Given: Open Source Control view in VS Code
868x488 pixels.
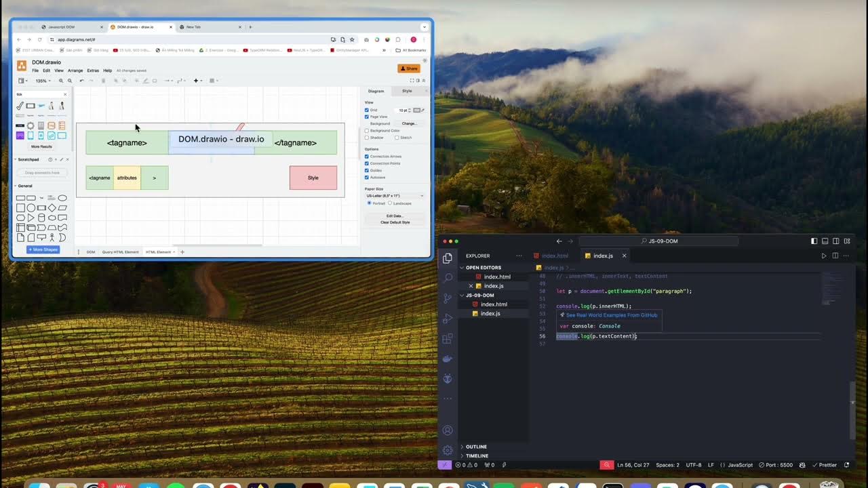Looking at the screenshot, I should coord(448,298).
